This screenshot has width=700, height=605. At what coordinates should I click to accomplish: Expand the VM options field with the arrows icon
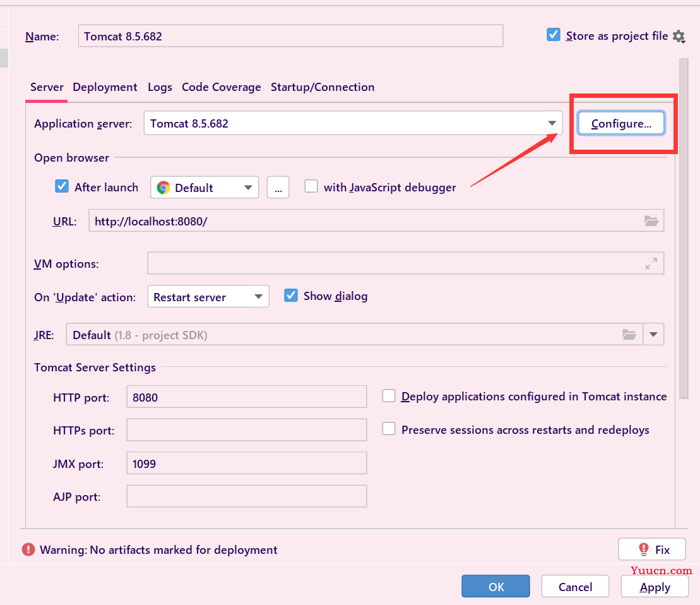click(651, 263)
